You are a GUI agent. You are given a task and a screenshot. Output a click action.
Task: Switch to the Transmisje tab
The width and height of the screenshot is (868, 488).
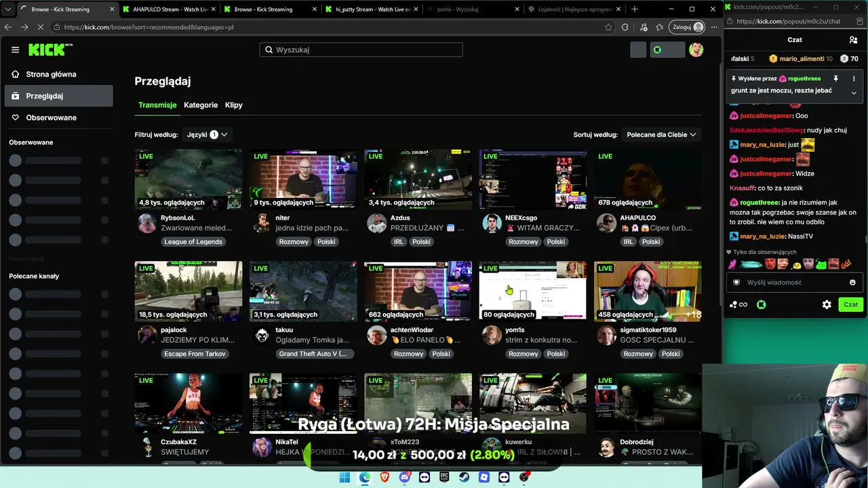pos(157,105)
